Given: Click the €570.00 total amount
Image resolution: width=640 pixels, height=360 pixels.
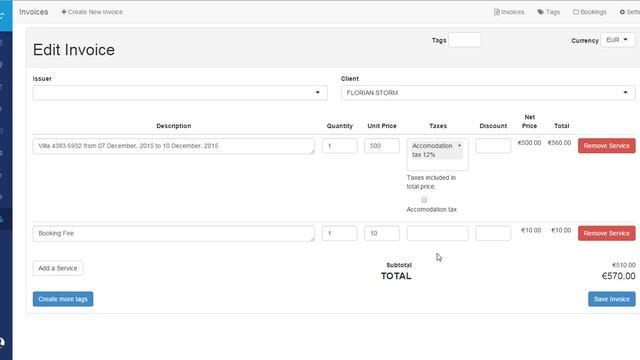Looking at the screenshot, I should (x=618, y=276).
